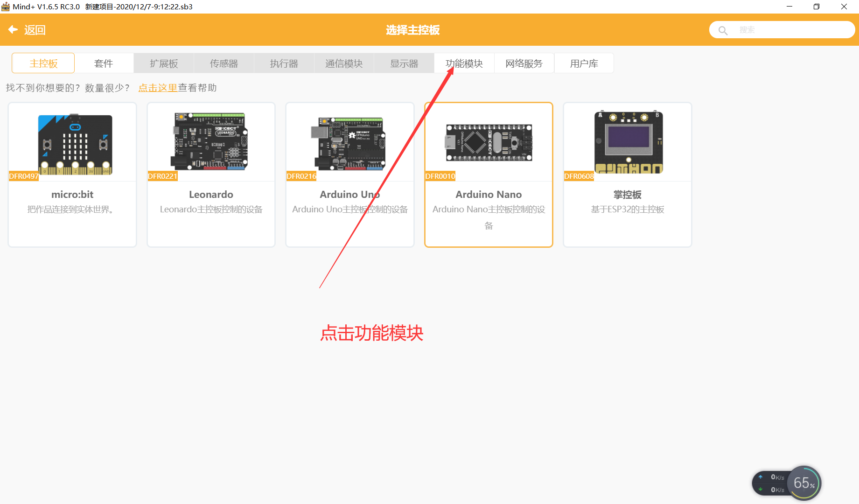This screenshot has height=504, width=859.
Task: Click the micro:bit card title
Action: pyautogui.click(x=72, y=195)
